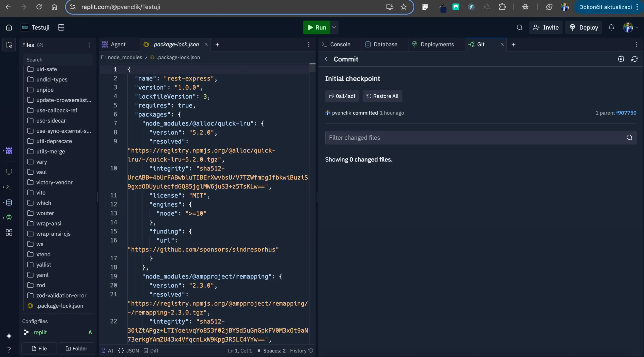The image size is (644, 357).
Task: Open the Shell icon in left sidebar
Action: (x=9, y=187)
